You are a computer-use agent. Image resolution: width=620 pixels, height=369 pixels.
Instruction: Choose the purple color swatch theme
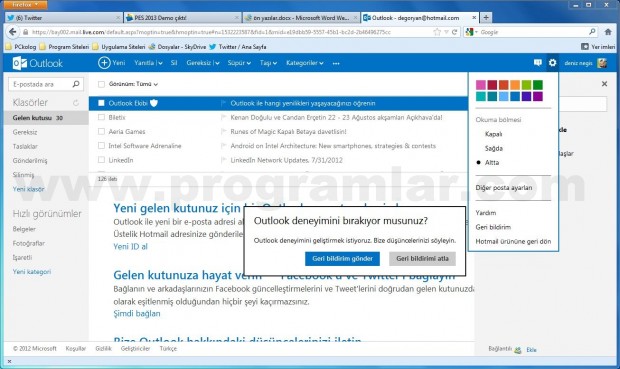(x=538, y=96)
